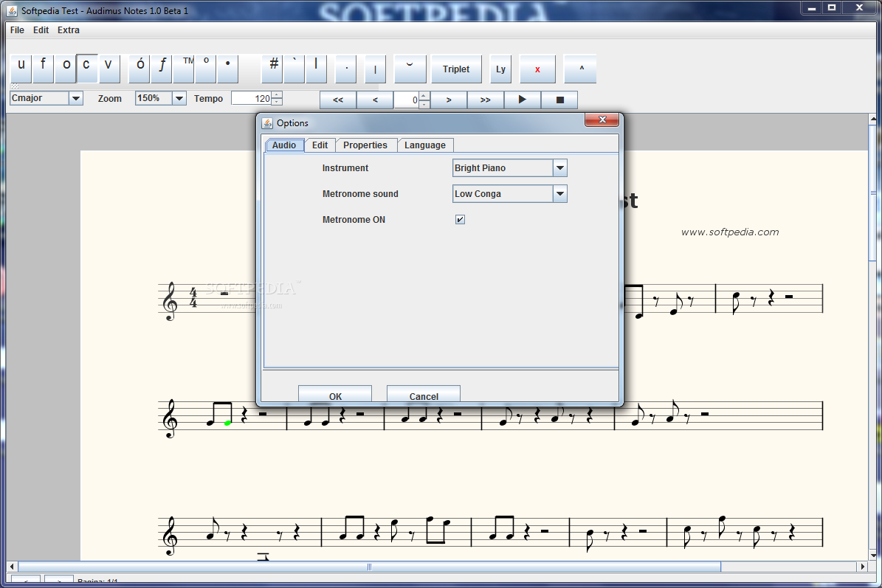
Task: Close the Options dialog with X
Action: pos(602,120)
